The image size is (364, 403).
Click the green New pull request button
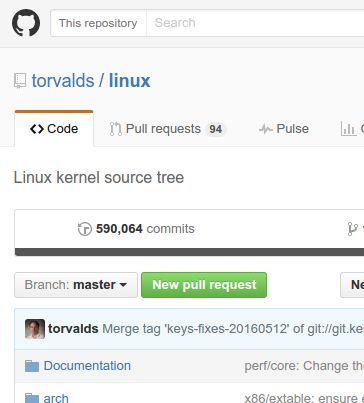[x=204, y=285]
